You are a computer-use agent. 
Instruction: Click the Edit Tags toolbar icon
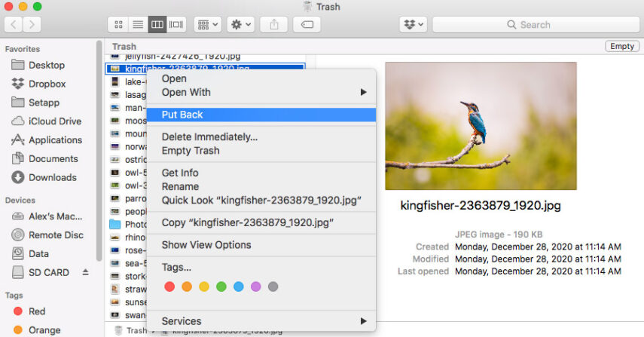pos(307,25)
